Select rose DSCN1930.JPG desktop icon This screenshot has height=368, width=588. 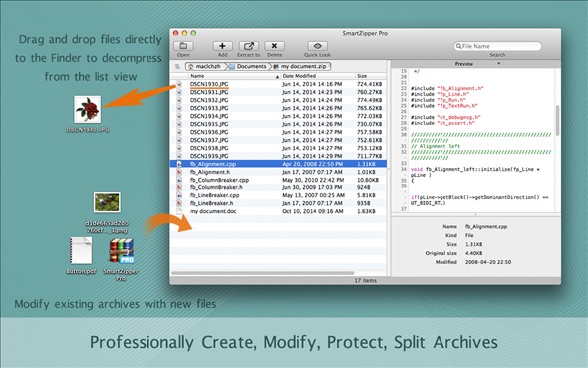pyautogui.click(x=88, y=109)
